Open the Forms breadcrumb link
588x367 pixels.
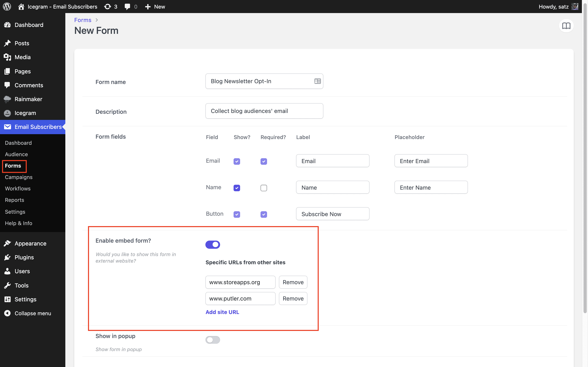(82, 19)
